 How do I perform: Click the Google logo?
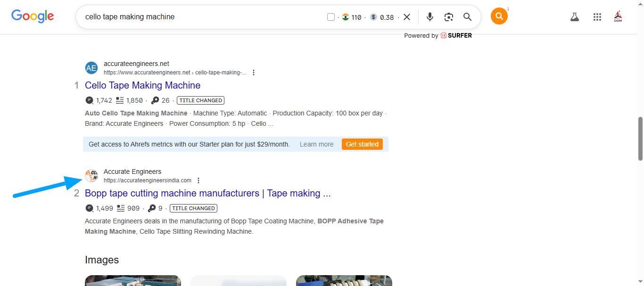[33, 16]
